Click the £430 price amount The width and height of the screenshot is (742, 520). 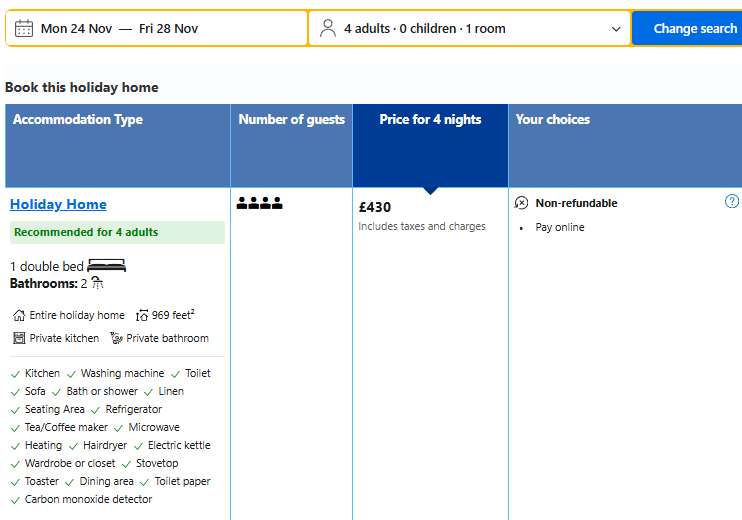pyautogui.click(x=375, y=207)
